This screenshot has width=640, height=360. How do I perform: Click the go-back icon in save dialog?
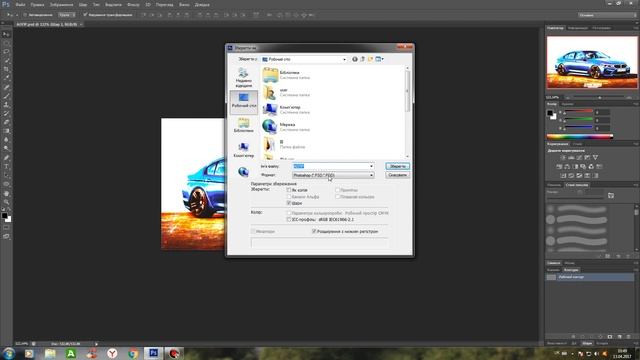click(x=355, y=59)
